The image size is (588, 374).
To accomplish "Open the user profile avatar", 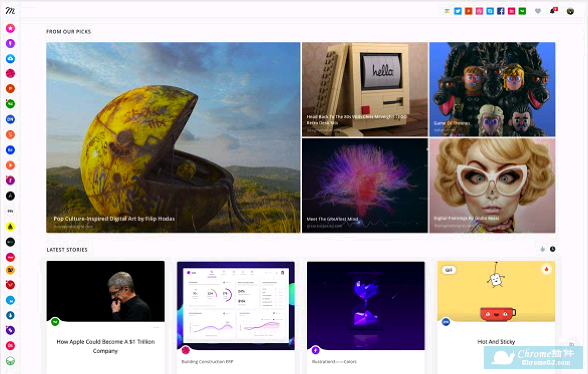I will [570, 11].
